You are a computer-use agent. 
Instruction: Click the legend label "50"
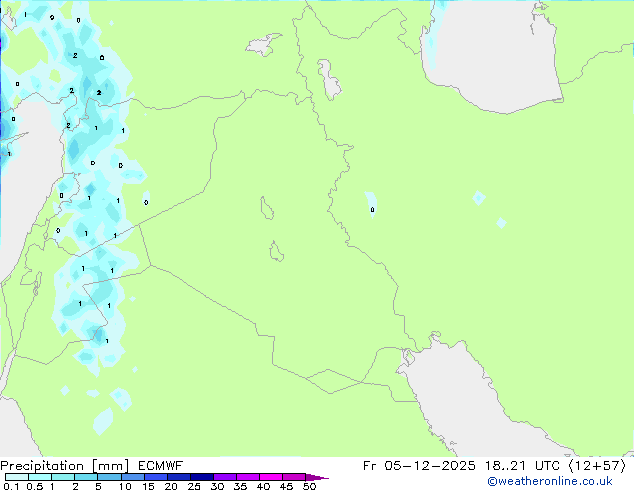(310, 486)
